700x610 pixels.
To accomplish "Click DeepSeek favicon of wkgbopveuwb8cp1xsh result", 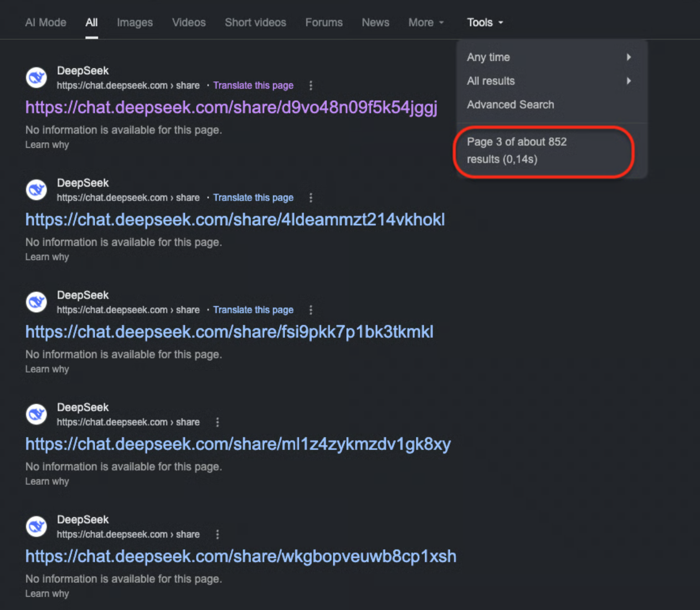I will [x=37, y=526].
